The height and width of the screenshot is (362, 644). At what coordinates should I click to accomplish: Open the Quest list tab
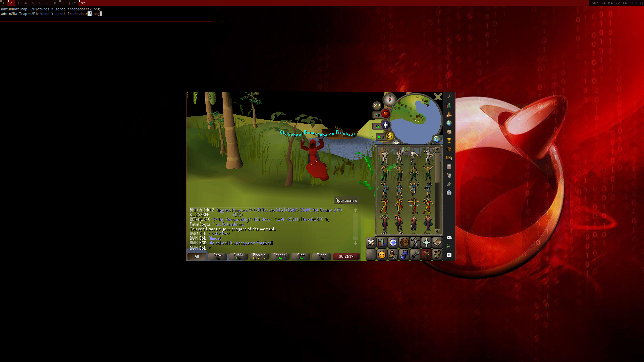click(393, 242)
